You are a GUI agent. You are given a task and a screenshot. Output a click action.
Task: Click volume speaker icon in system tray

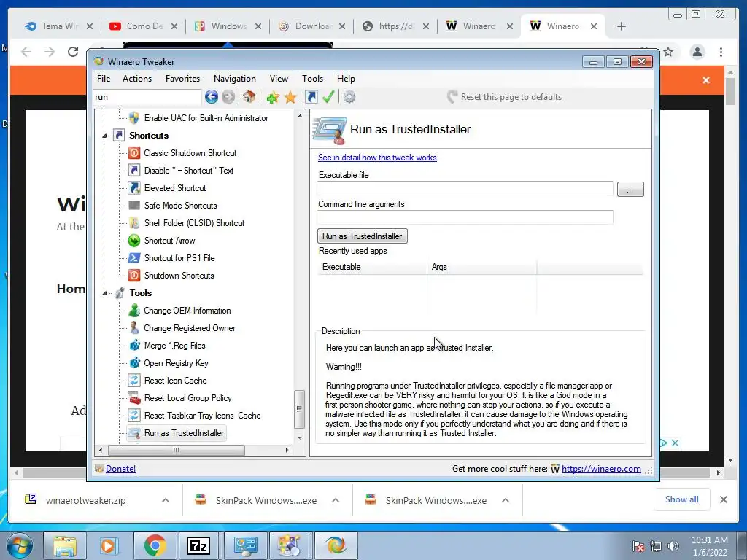click(673, 546)
